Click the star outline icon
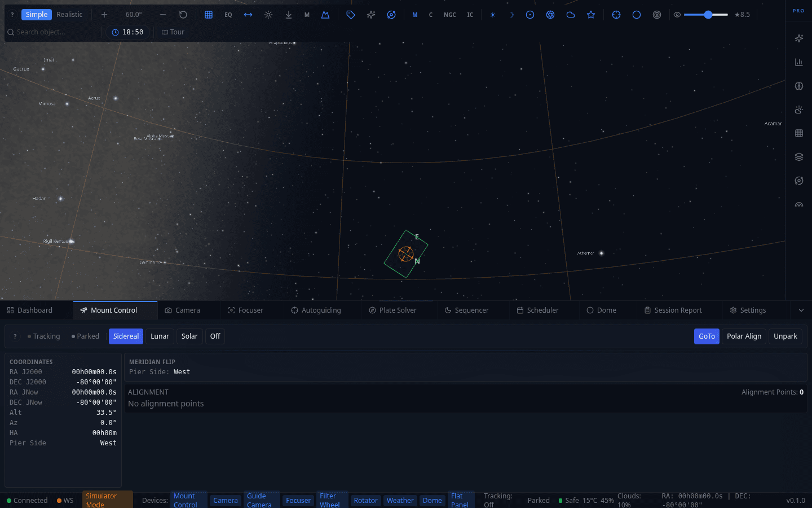This screenshot has width=812, height=508. point(591,15)
